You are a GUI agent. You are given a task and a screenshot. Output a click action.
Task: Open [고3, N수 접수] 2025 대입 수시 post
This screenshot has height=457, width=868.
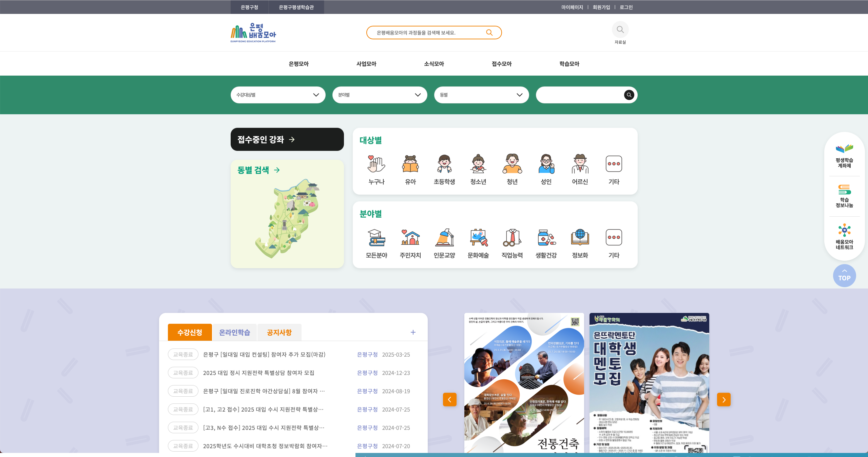(x=264, y=428)
